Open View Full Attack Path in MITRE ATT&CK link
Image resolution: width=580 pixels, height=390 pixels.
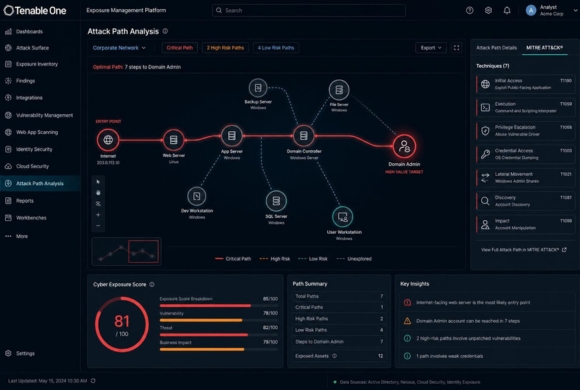coord(523,250)
